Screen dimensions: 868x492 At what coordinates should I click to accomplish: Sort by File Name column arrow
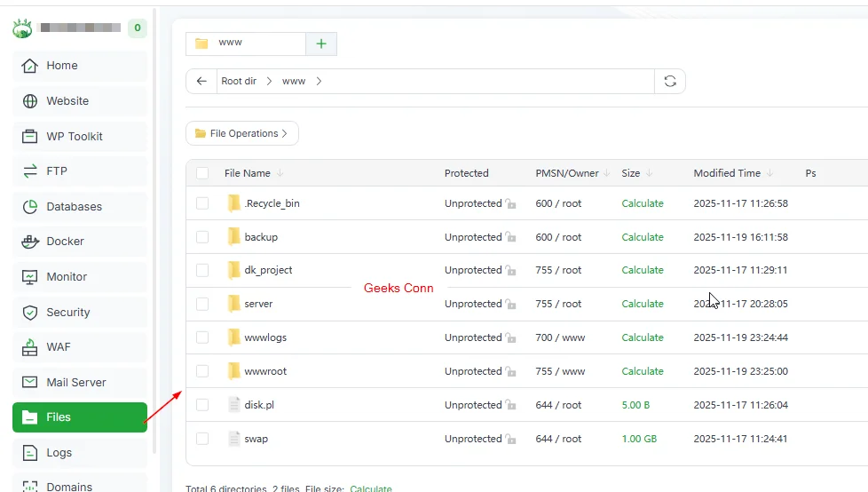point(280,173)
